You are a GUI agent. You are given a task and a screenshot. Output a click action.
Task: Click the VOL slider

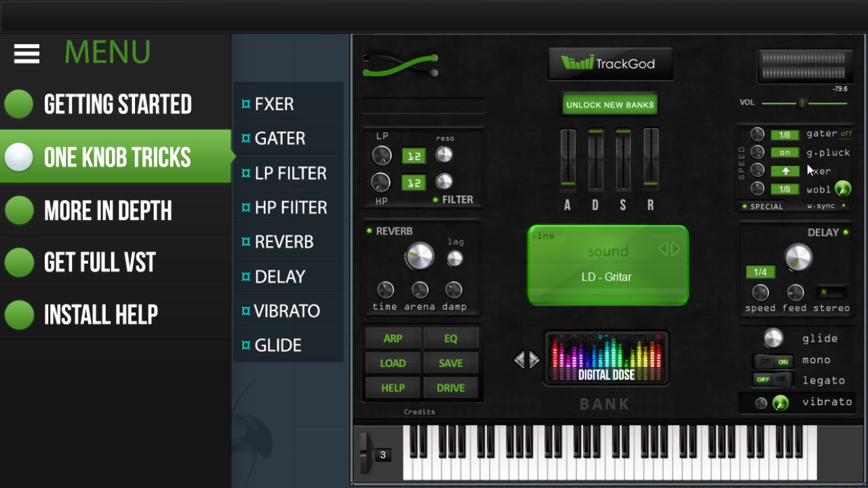point(804,103)
